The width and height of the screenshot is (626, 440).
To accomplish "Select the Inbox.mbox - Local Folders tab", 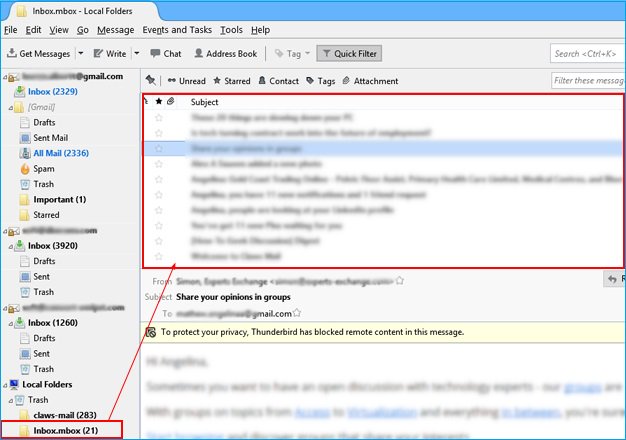I will pos(80,11).
